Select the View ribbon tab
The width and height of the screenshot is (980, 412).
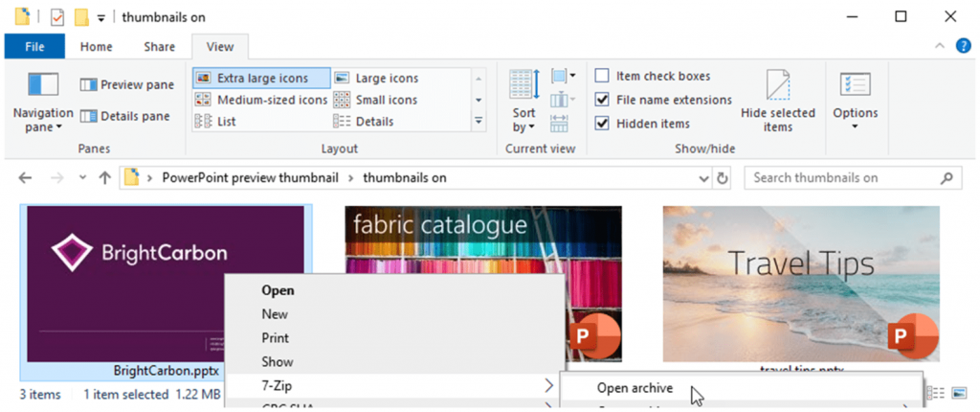220,46
